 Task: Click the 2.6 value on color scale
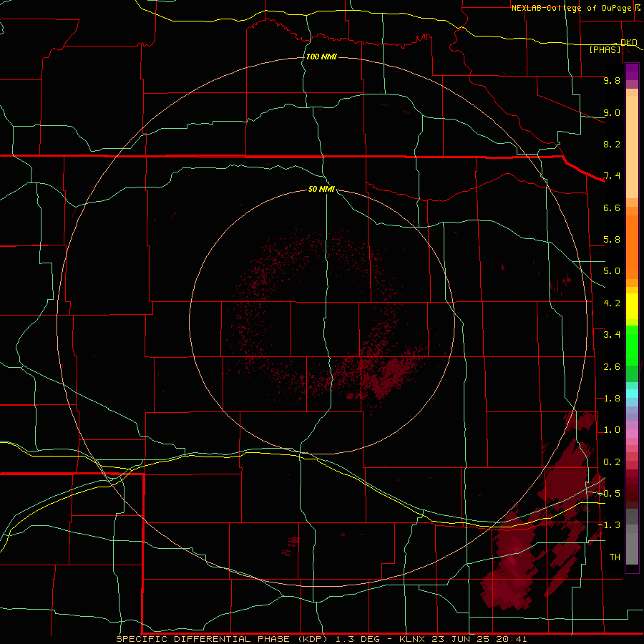coord(612,367)
